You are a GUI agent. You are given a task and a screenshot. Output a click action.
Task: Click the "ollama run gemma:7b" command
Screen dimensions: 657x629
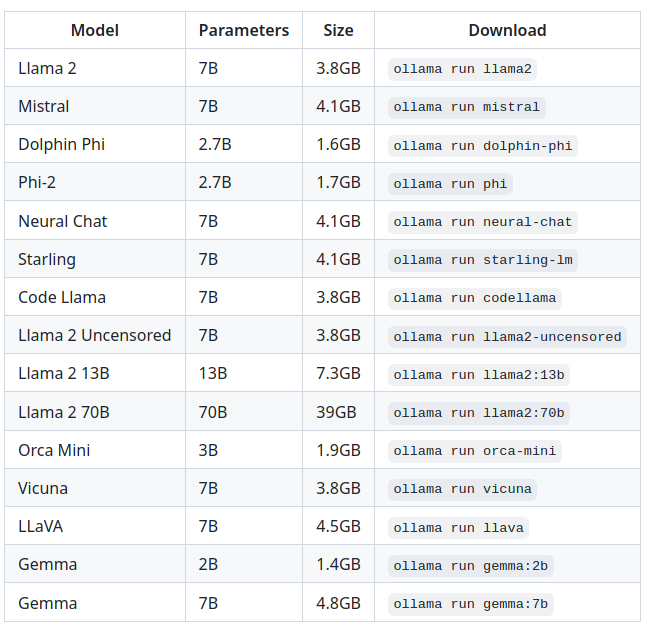pos(471,604)
